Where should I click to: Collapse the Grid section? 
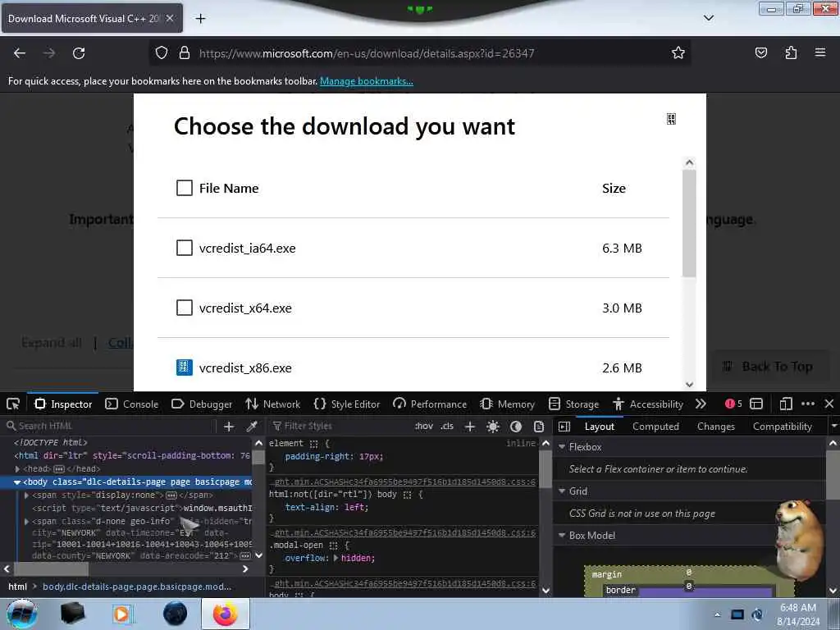pyautogui.click(x=561, y=491)
